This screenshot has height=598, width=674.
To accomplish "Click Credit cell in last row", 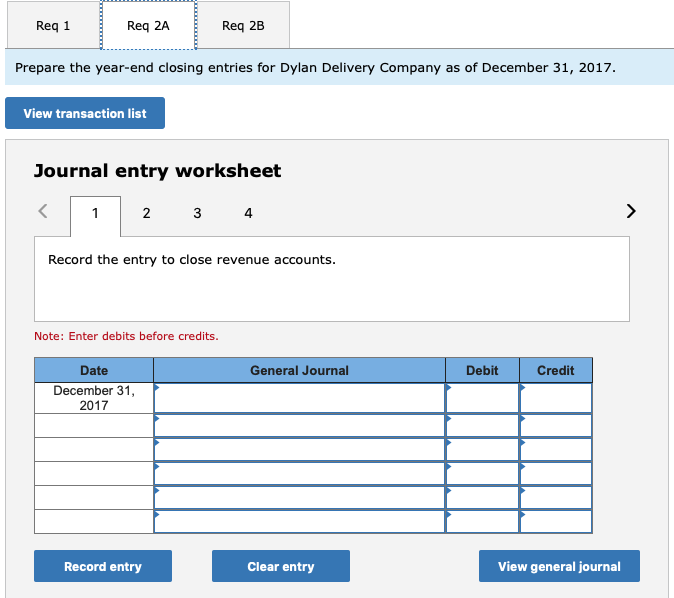I will [556, 521].
